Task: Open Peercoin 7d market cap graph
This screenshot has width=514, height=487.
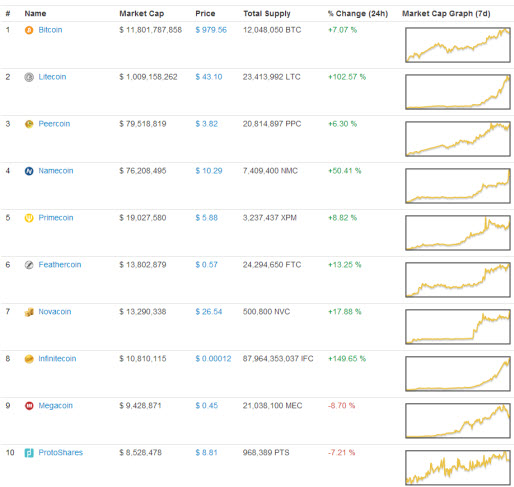Action: (458, 139)
